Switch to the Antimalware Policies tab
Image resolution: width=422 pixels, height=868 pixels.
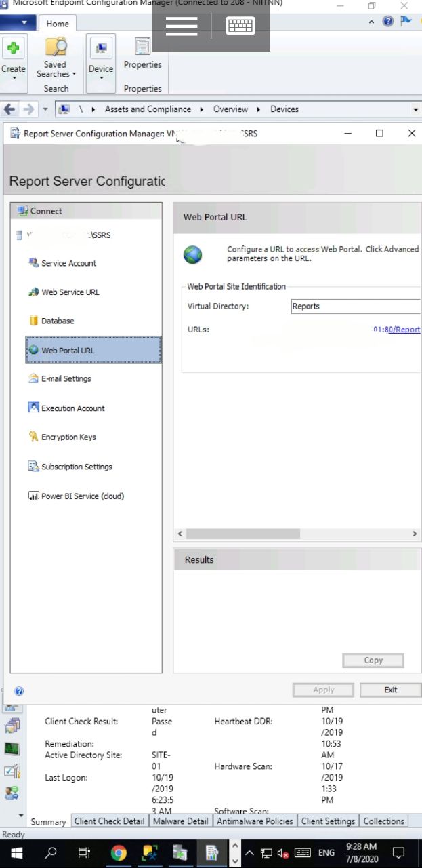pos(255,821)
